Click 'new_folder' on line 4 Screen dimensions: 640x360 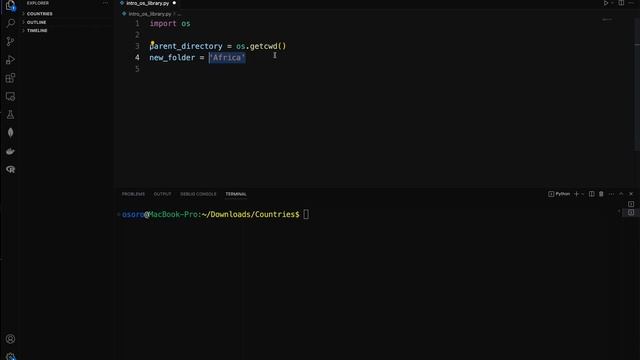coord(172,58)
